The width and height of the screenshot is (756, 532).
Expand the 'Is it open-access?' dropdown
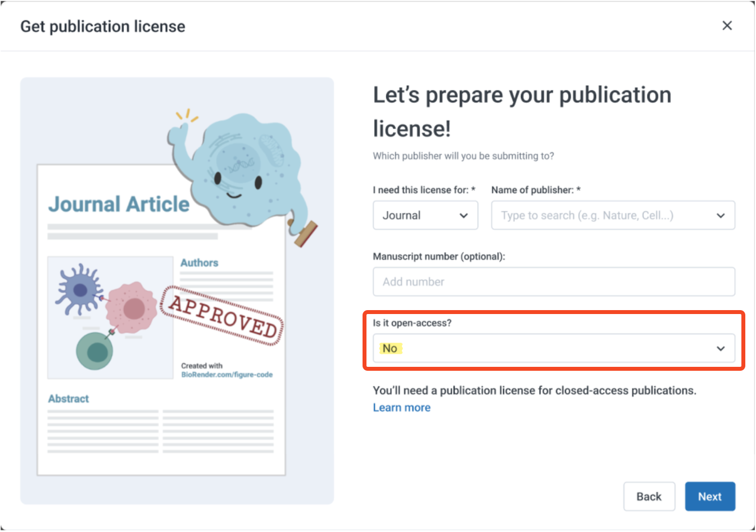554,348
